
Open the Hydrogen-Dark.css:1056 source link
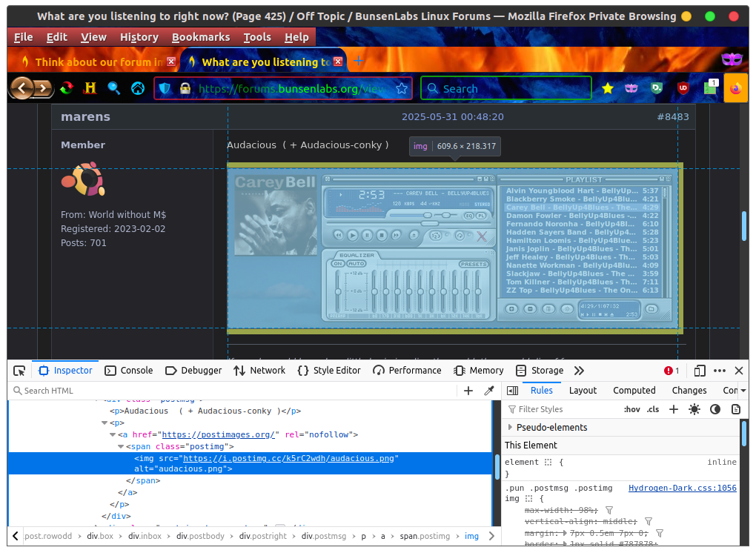pos(682,488)
